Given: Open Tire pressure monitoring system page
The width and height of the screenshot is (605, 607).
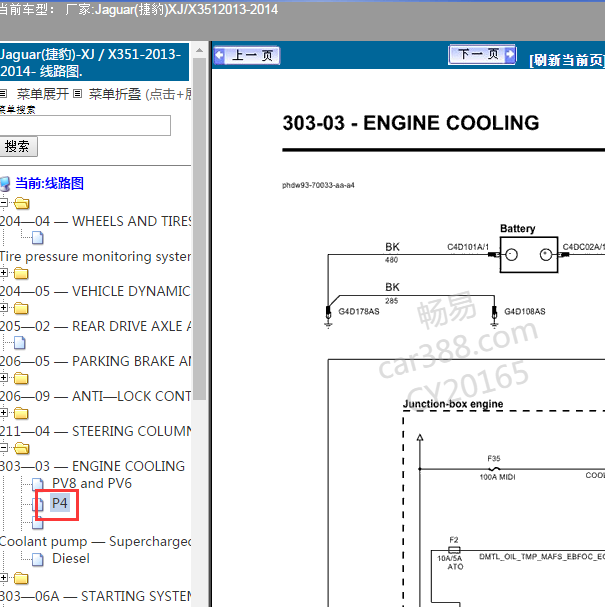Looking at the screenshot, I should point(95,256).
